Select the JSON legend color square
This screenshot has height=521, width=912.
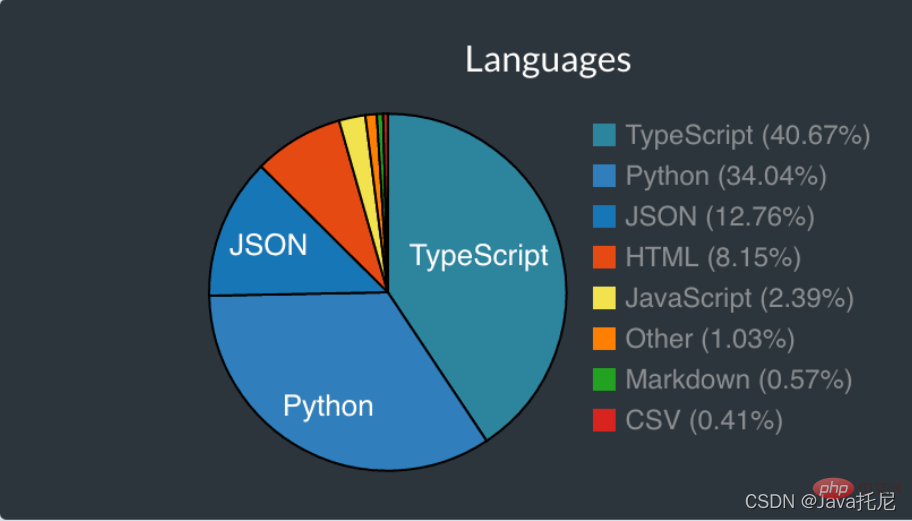604,216
